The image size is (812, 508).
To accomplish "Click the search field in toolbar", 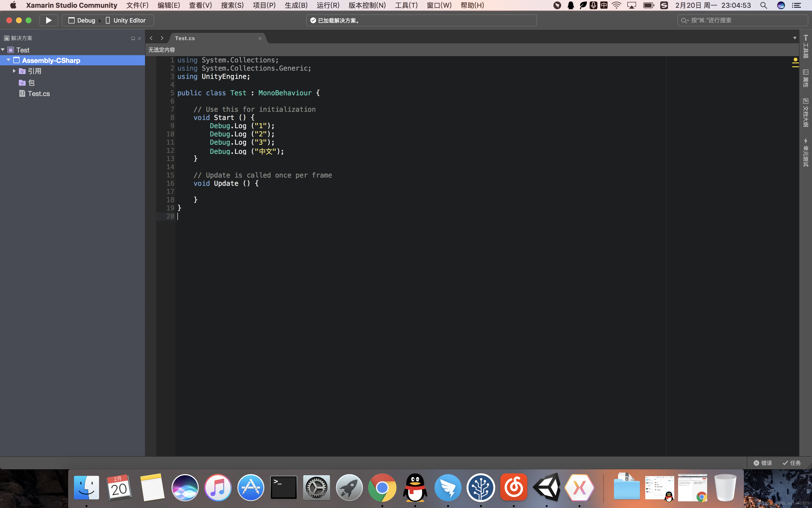I will tap(742, 21).
